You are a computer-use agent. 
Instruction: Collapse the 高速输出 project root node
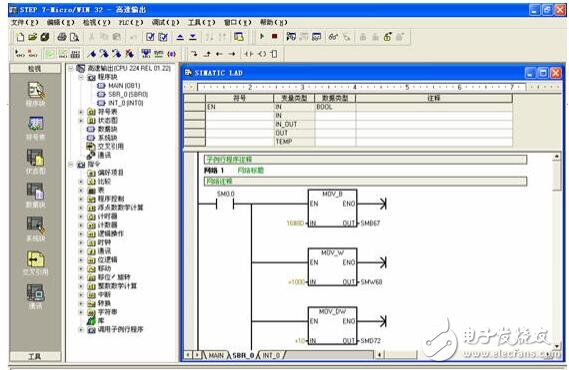tap(71, 68)
